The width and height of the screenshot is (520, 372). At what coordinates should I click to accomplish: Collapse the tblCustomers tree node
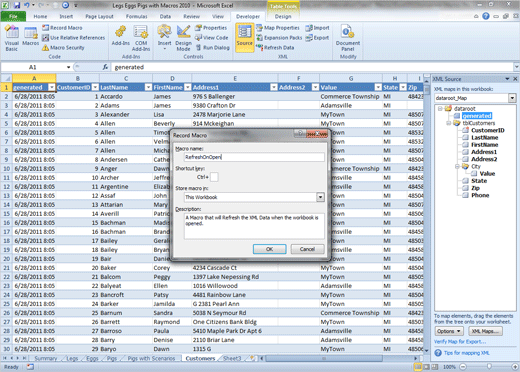(449, 123)
